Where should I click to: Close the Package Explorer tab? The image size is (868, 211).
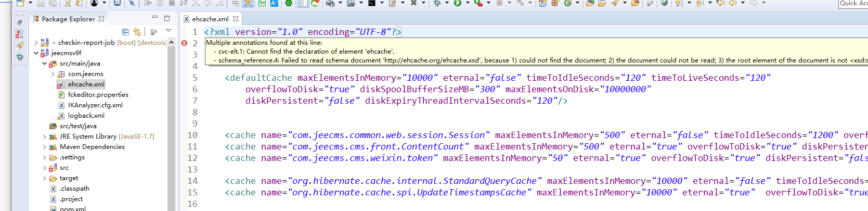click(101, 19)
